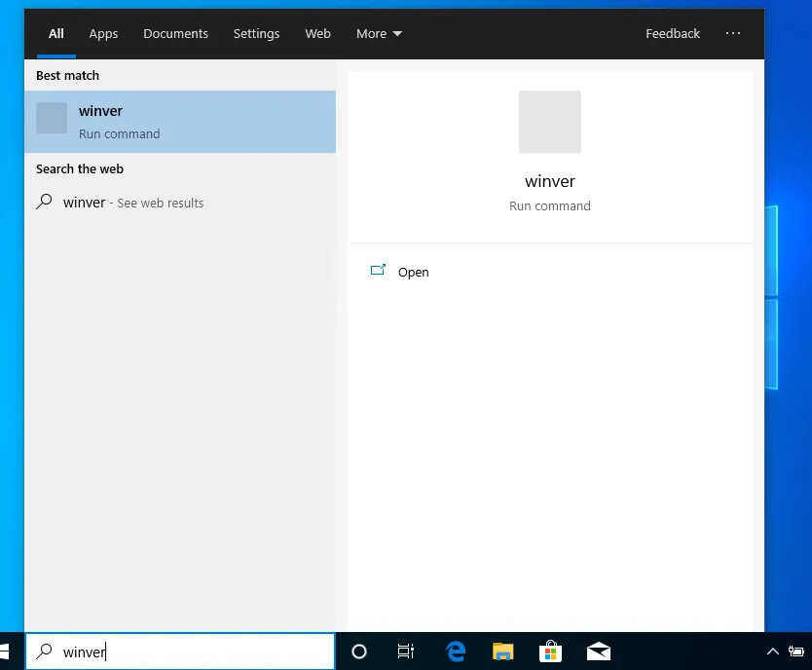Viewport: 812px width, 670px height.
Task: Open the Settings search tab
Action: [256, 34]
